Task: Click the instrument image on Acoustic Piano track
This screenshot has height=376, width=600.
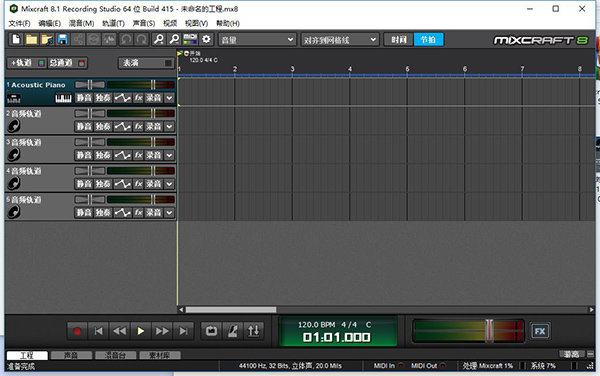Action: coord(14,98)
